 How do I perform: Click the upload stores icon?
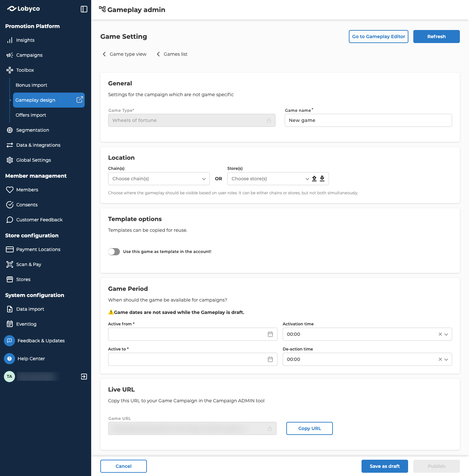click(x=314, y=178)
